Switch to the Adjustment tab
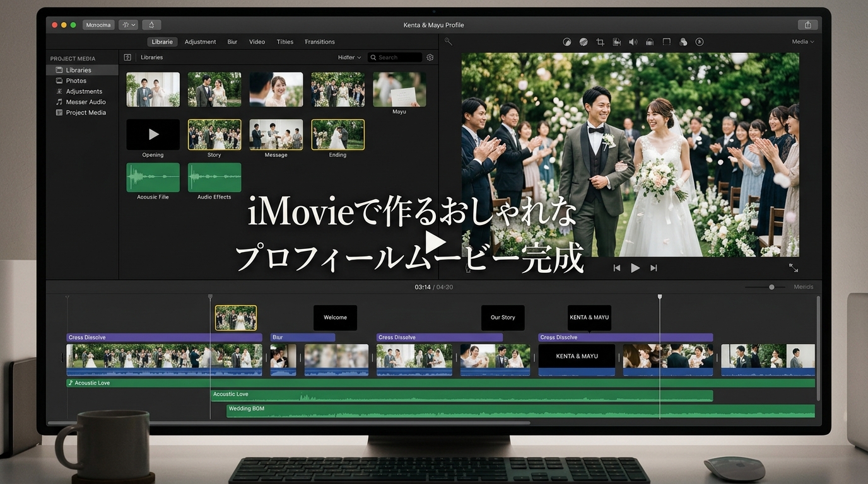868x484 pixels. (200, 42)
